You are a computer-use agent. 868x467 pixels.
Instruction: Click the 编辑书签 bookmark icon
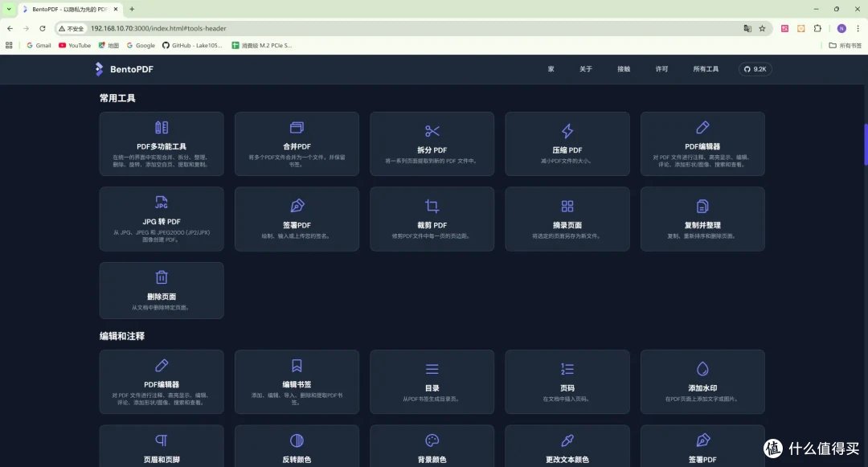tap(297, 366)
